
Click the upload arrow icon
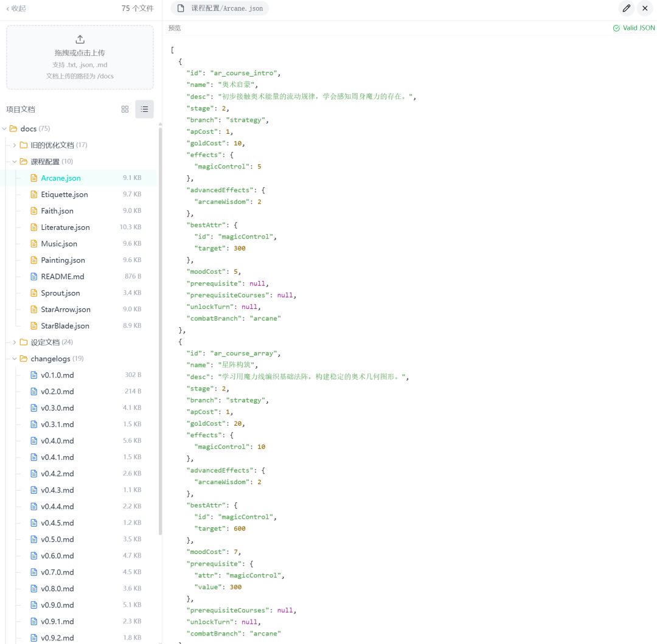click(80, 40)
